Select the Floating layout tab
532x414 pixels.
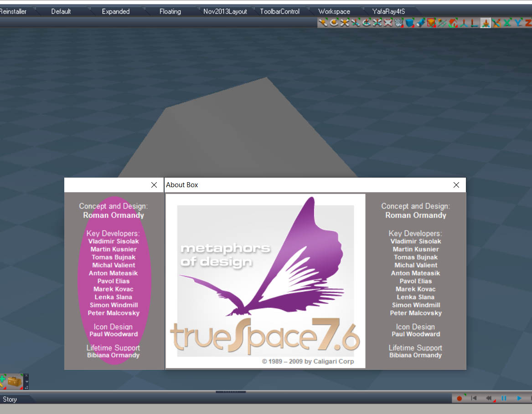[x=170, y=11]
